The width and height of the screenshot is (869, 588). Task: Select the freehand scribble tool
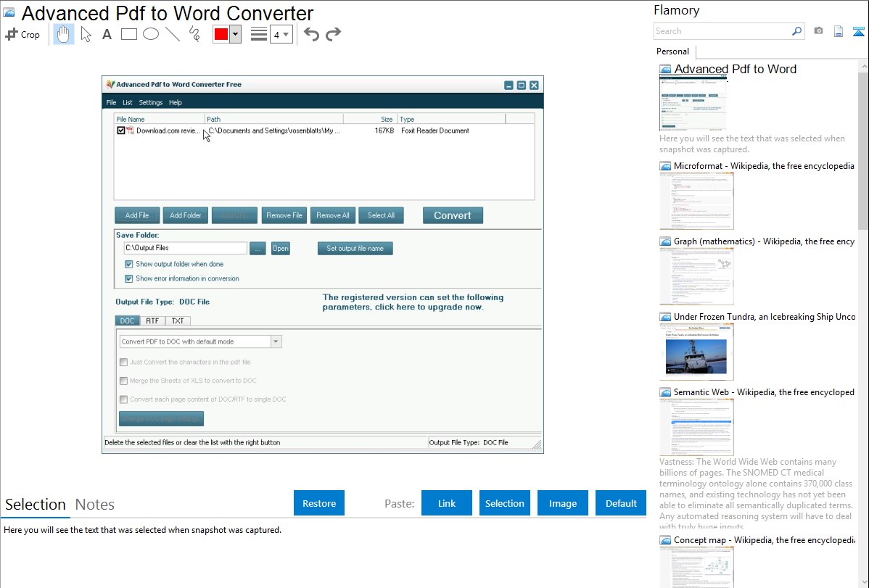click(194, 34)
